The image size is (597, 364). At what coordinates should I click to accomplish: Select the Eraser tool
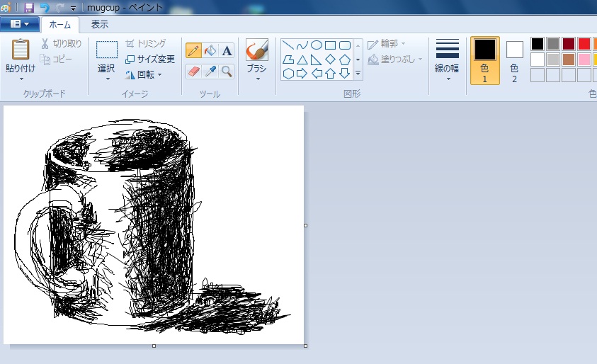click(x=193, y=71)
